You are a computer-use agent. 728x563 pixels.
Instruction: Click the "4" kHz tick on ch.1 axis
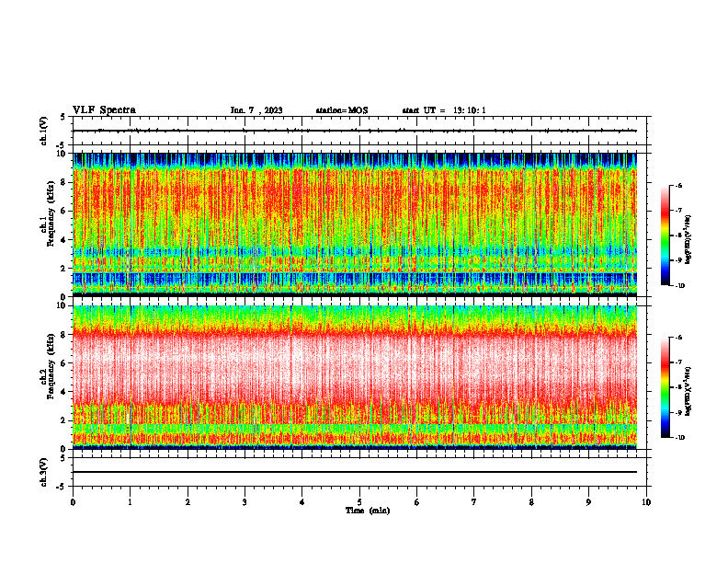pyautogui.click(x=64, y=240)
